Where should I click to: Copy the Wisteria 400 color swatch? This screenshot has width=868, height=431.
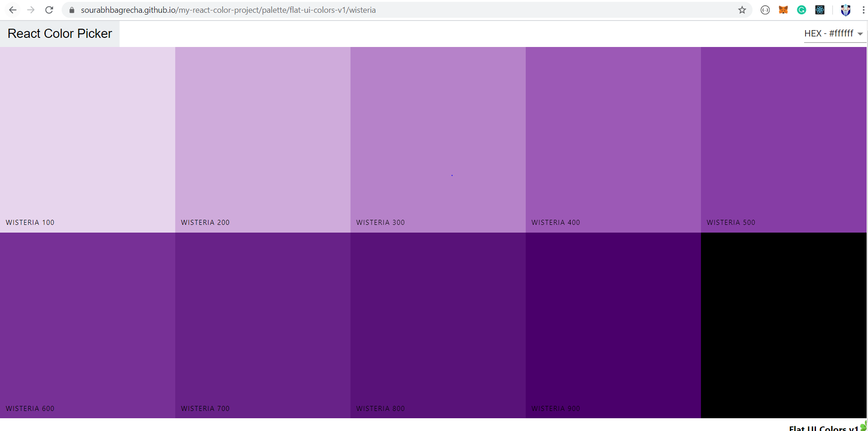click(x=613, y=140)
